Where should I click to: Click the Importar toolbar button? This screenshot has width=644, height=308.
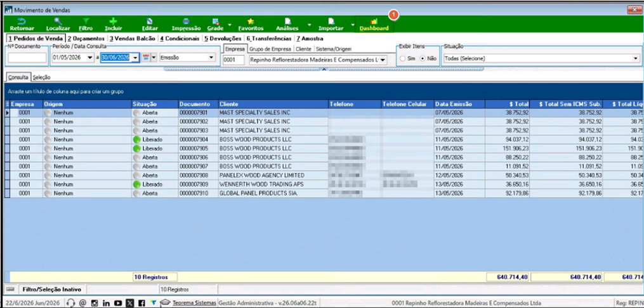pos(331,25)
